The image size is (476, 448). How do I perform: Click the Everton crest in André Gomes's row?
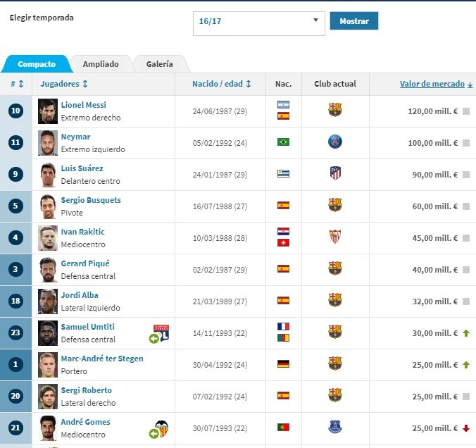pos(335,427)
